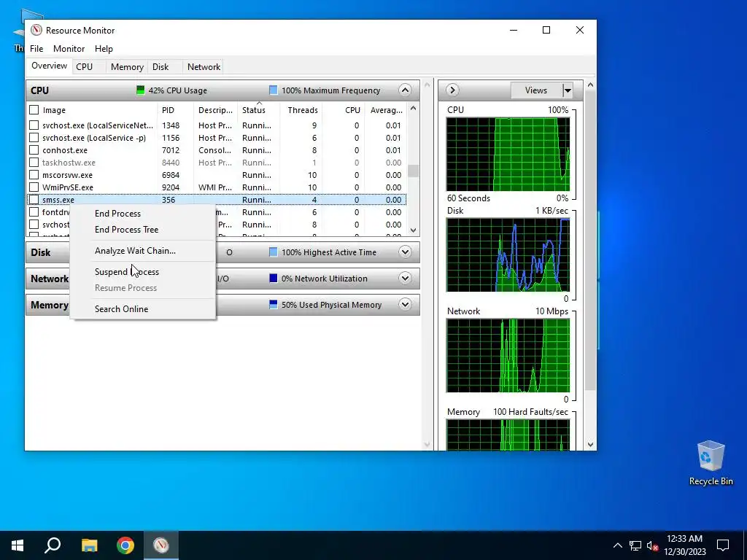Open File Explorer from taskbar

(x=89, y=545)
